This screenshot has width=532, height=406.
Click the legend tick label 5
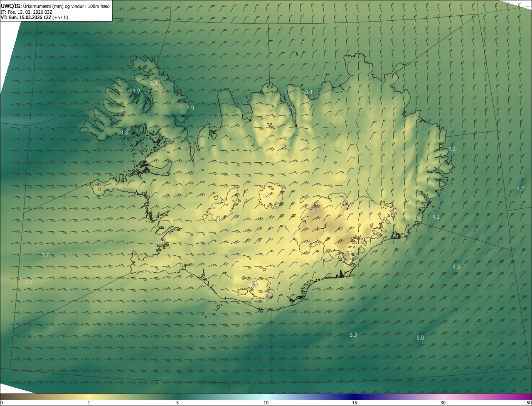pyautogui.click(x=177, y=403)
